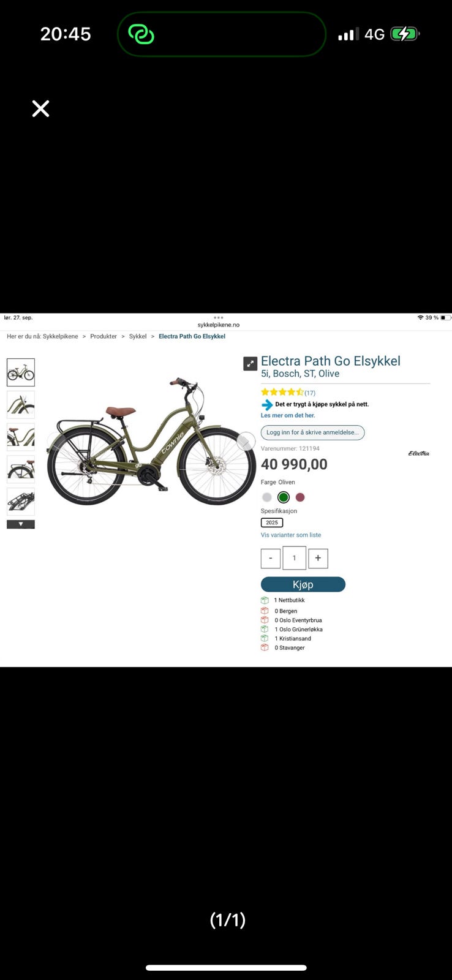Screen dimensions: 452x980
Task: Expand product image with fullscreen arrows icon
Action: [250, 364]
